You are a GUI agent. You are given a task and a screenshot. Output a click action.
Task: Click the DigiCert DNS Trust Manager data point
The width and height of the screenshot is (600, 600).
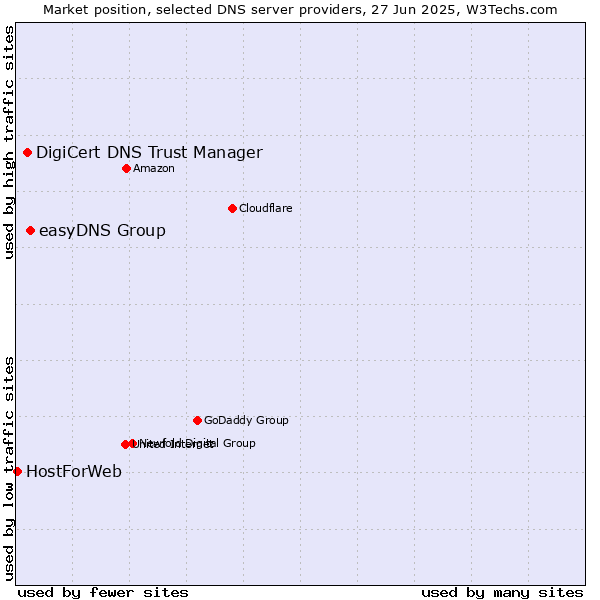[28, 153]
